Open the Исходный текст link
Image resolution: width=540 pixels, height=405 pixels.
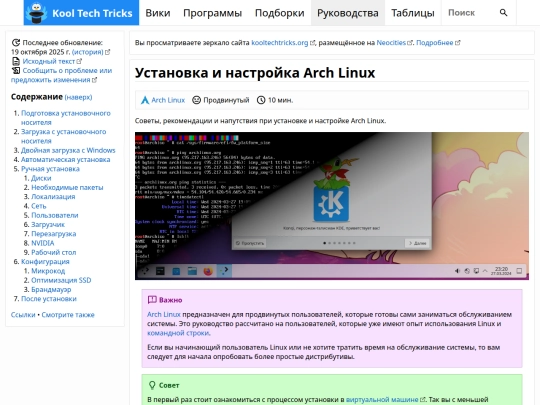(x=49, y=61)
